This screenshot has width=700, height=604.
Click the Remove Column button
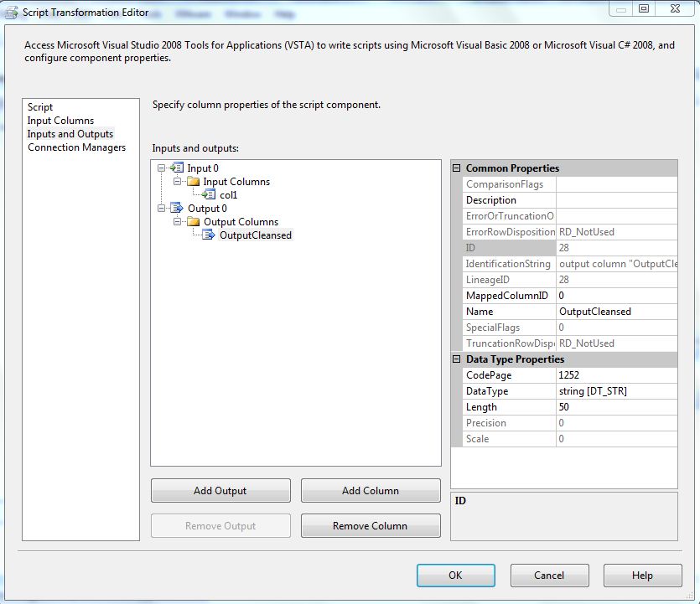pyautogui.click(x=370, y=526)
